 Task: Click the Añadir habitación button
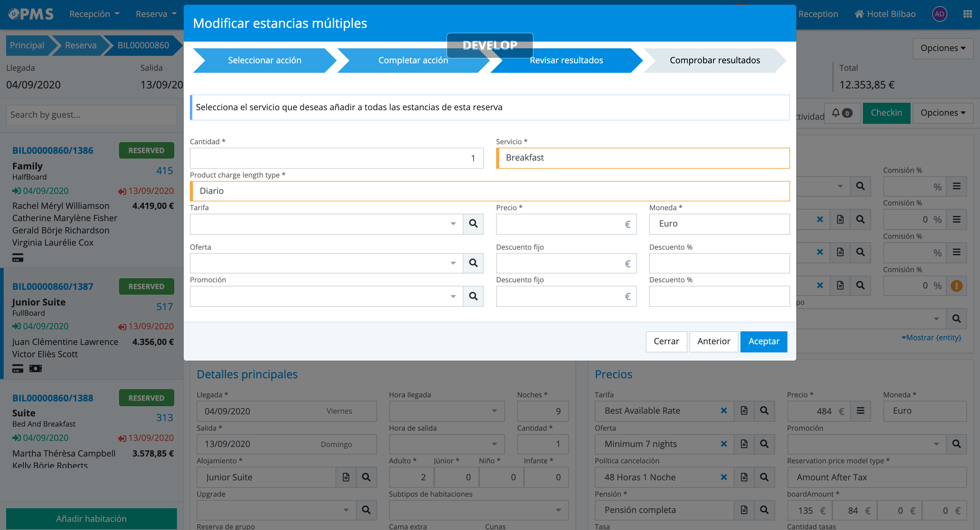91,518
